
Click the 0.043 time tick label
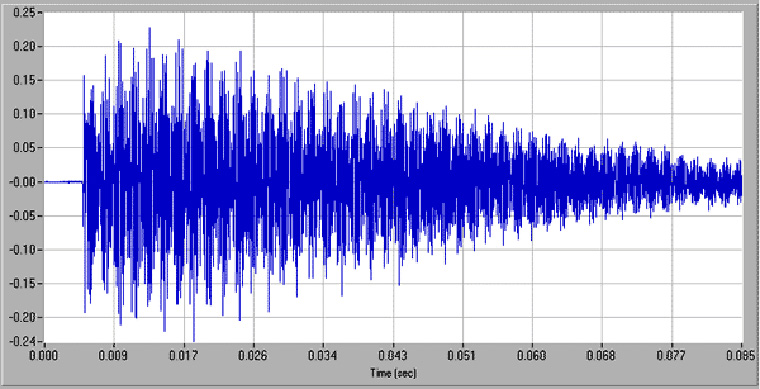click(x=393, y=356)
